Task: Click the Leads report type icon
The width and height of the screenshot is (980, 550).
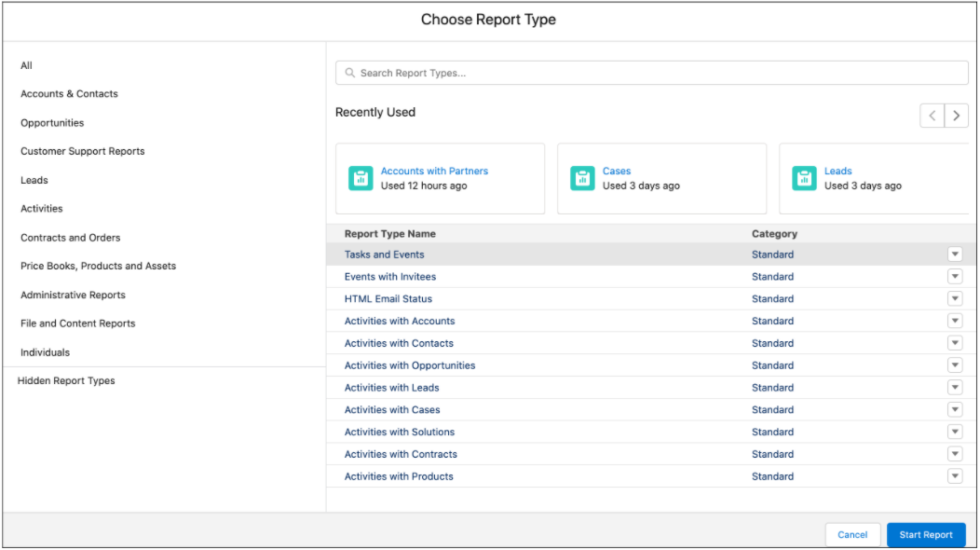Action: 804,178
